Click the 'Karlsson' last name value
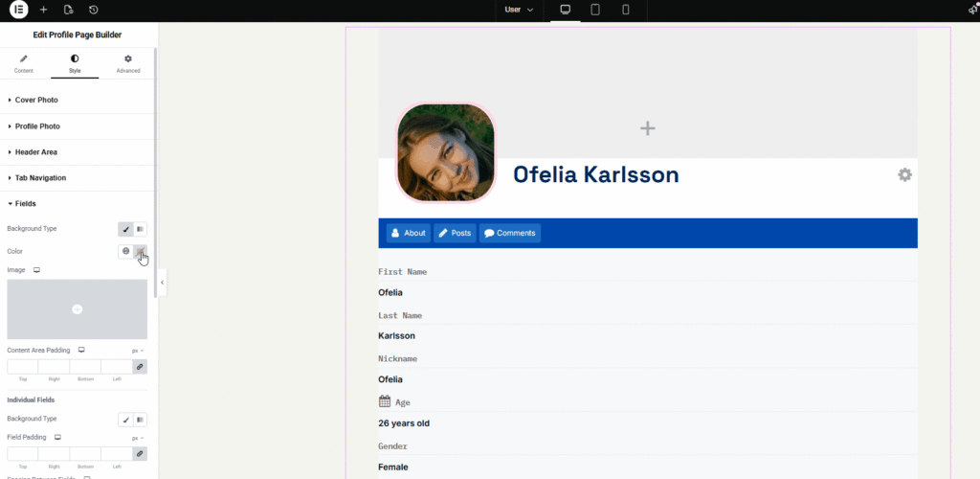 click(x=397, y=336)
